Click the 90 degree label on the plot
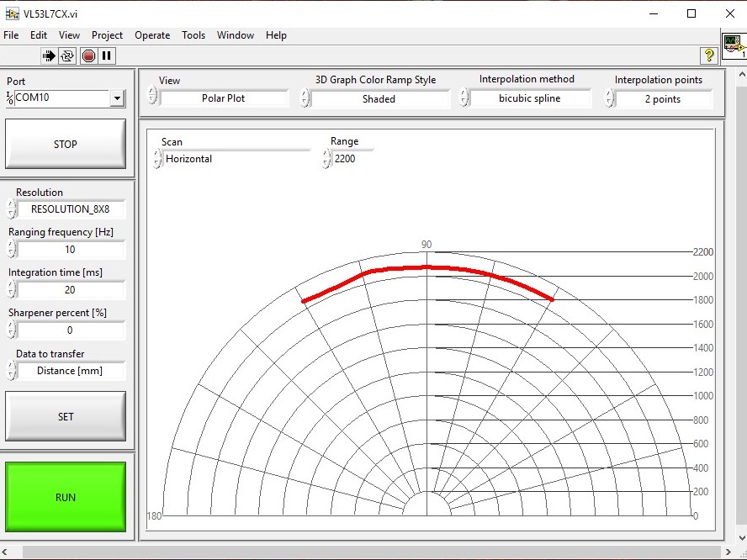The height and width of the screenshot is (560, 747). tap(426, 245)
